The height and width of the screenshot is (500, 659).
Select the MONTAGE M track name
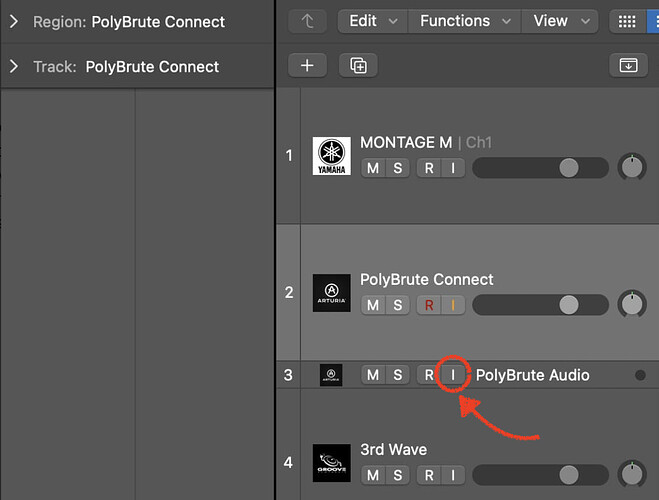pos(406,142)
